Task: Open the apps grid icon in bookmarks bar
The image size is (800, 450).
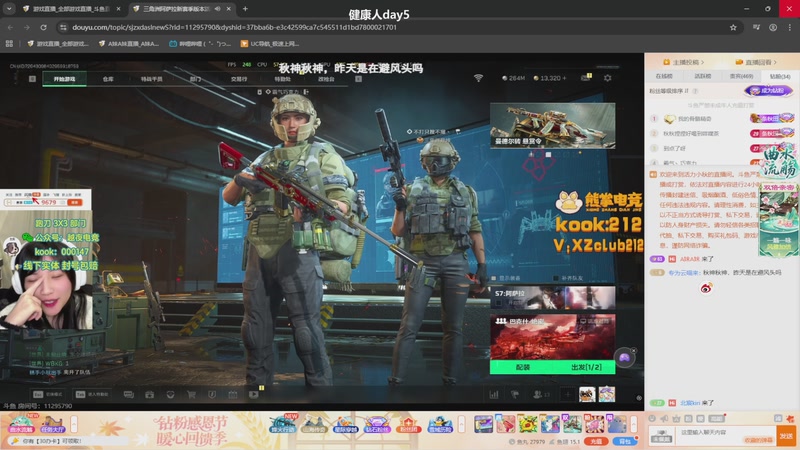Action: tap(9, 44)
